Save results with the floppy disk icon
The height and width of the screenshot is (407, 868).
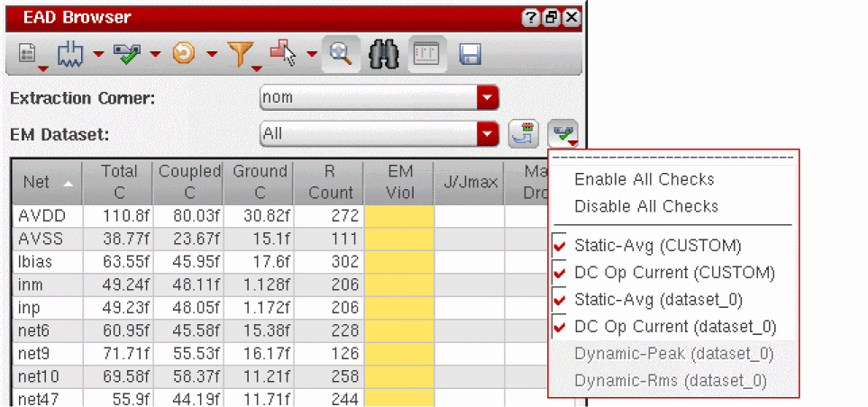tap(470, 55)
